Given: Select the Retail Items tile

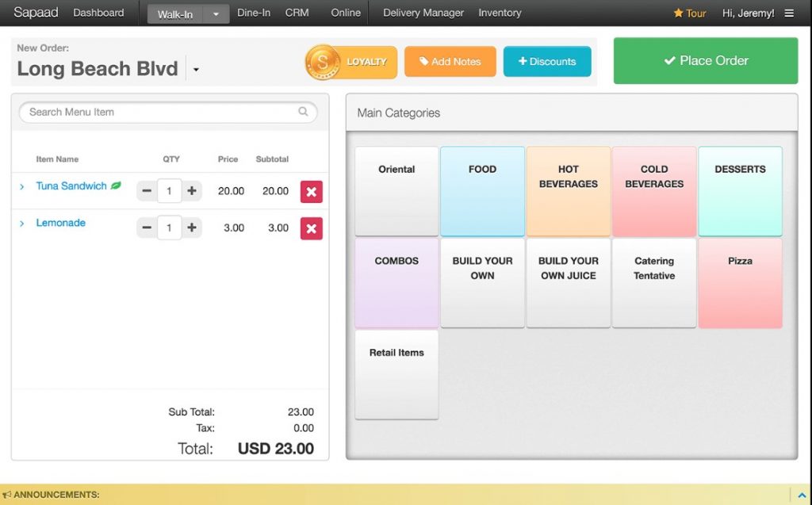Looking at the screenshot, I should (x=396, y=374).
